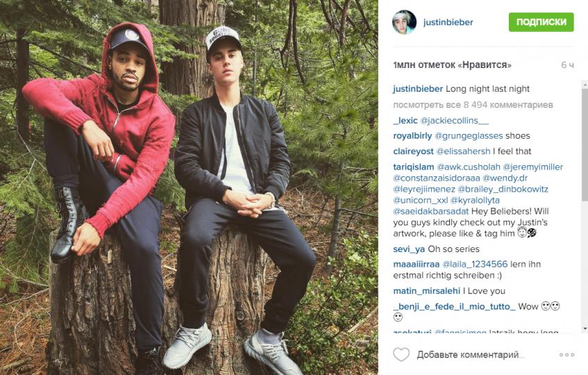Open the @jackiecollins__ mention
This screenshot has width=588, height=375.
pos(455,120)
